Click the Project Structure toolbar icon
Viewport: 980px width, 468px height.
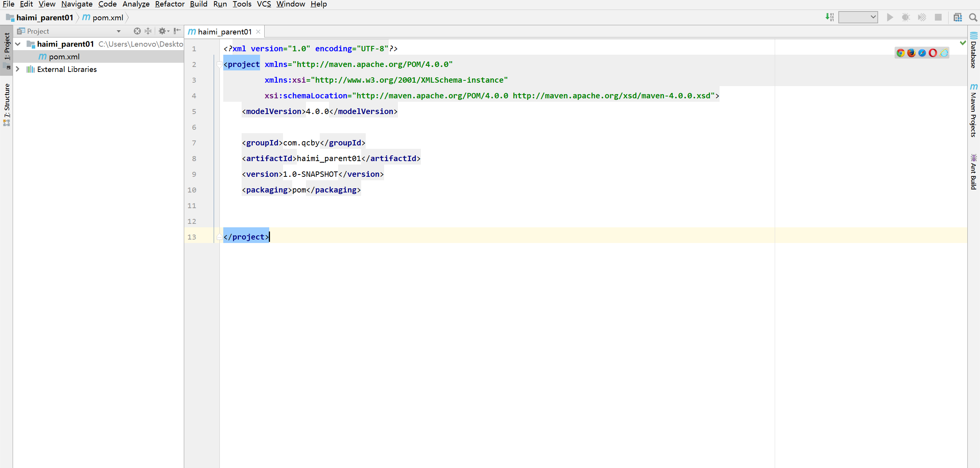click(957, 17)
